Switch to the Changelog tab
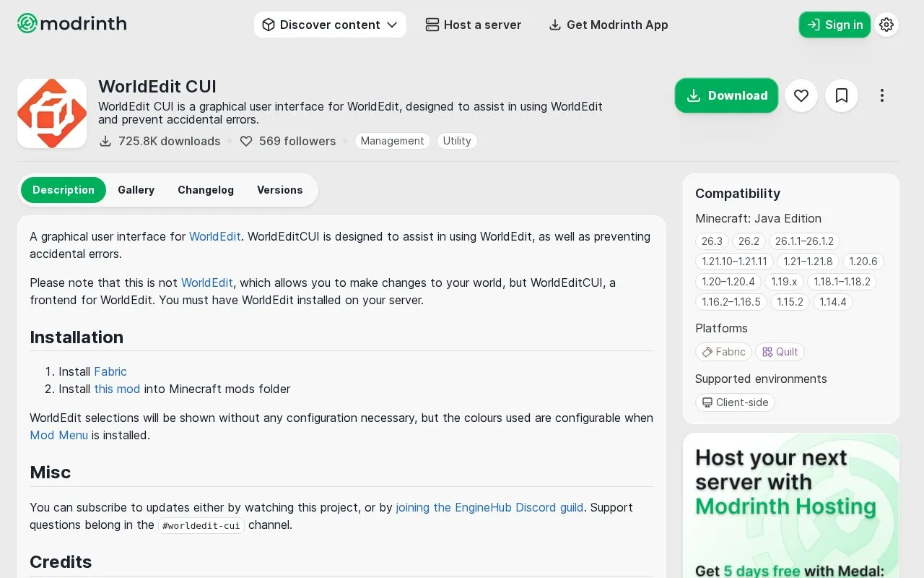This screenshot has height=578, width=924. point(206,190)
